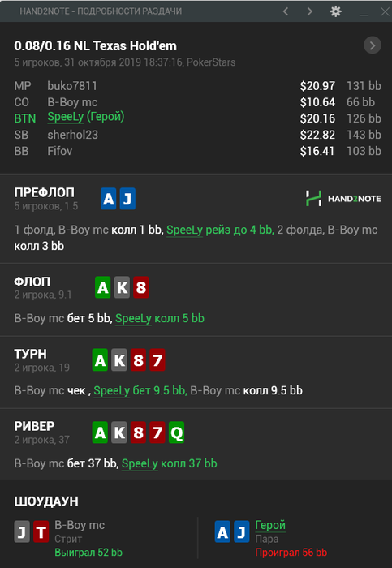Click SpeeLy link in river call action
The width and height of the screenshot is (392, 568).
(x=140, y=463)
